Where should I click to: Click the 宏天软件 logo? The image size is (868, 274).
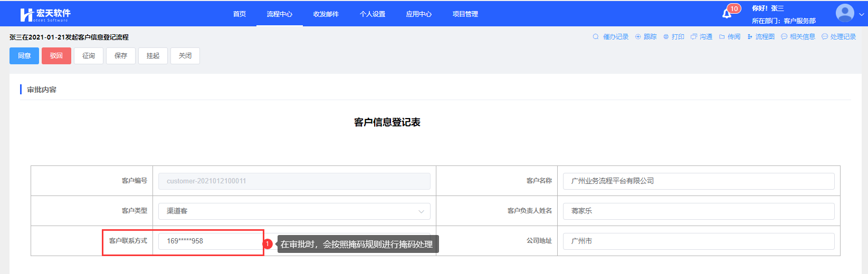[x=45, y=14]
